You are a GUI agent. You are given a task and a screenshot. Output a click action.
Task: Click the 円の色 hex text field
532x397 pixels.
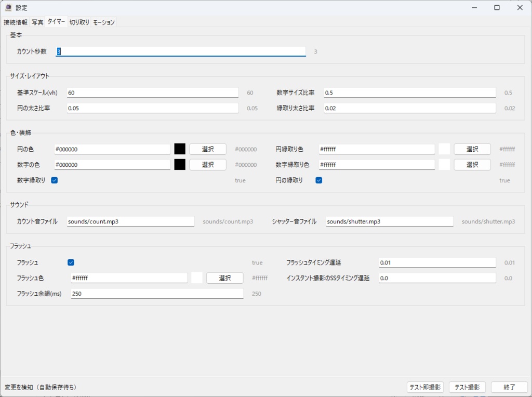click(x=112, y=149)
